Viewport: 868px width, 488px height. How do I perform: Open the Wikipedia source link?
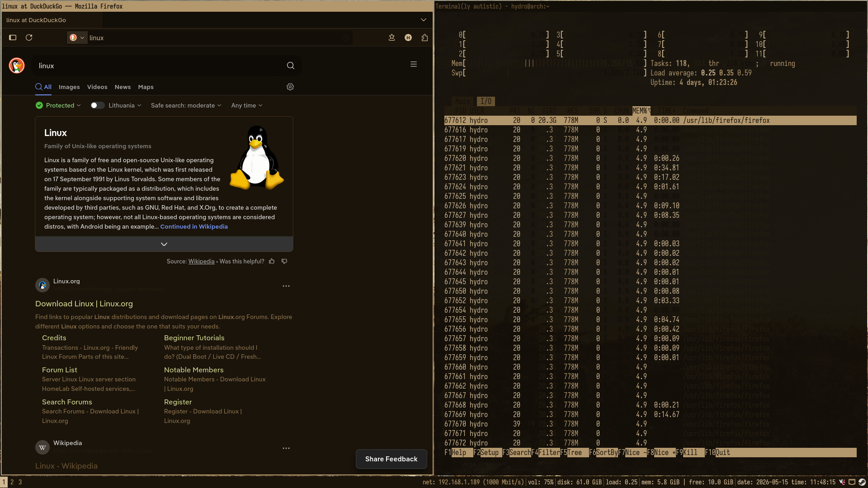(x=201, y=261)
